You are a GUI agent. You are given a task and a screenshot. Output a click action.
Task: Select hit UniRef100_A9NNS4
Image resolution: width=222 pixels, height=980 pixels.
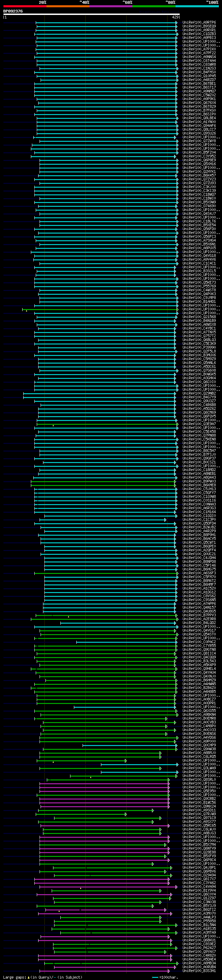point(199,57)
